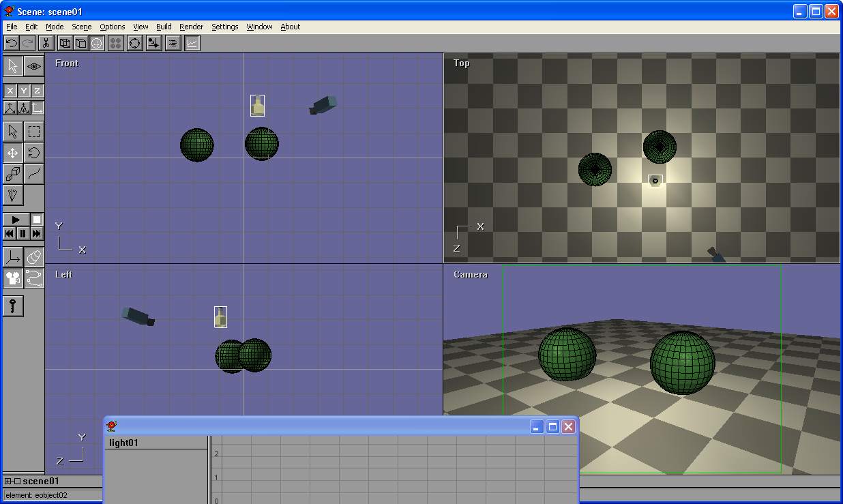Select the curve path tool

point(34,174)
